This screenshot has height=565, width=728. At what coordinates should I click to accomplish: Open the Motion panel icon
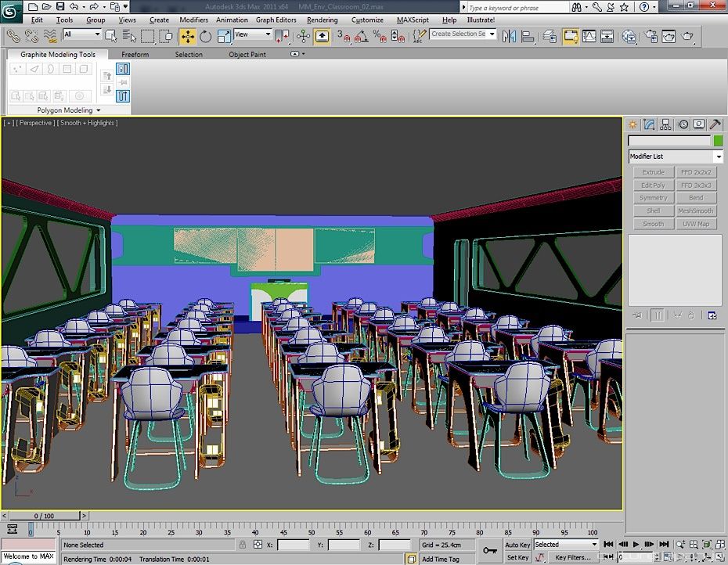coord(683,125)
